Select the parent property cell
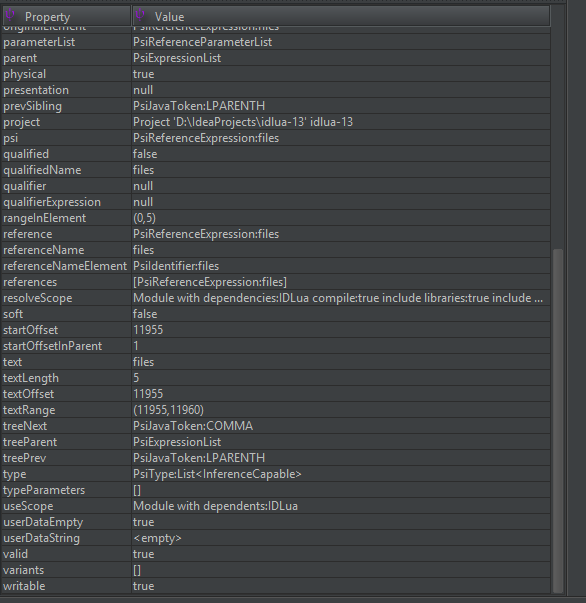Viewport: 586px width, 603px height. (66, 58)
